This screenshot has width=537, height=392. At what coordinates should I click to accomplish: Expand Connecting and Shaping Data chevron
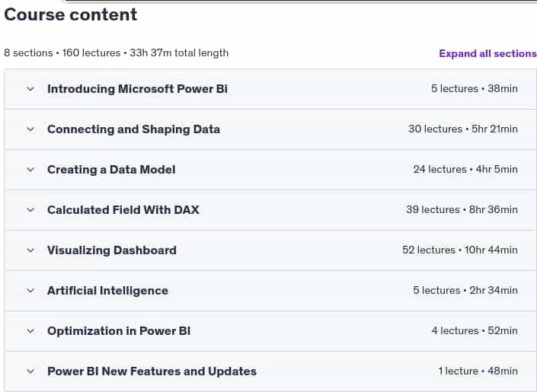pos(30,129)
